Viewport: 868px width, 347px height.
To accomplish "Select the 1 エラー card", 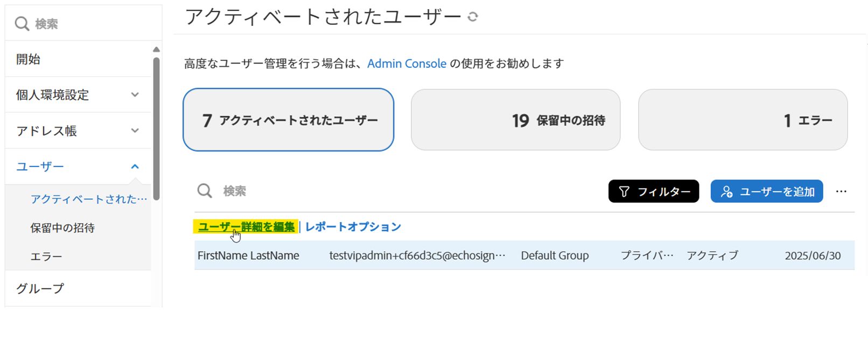I will pos(743,120).
